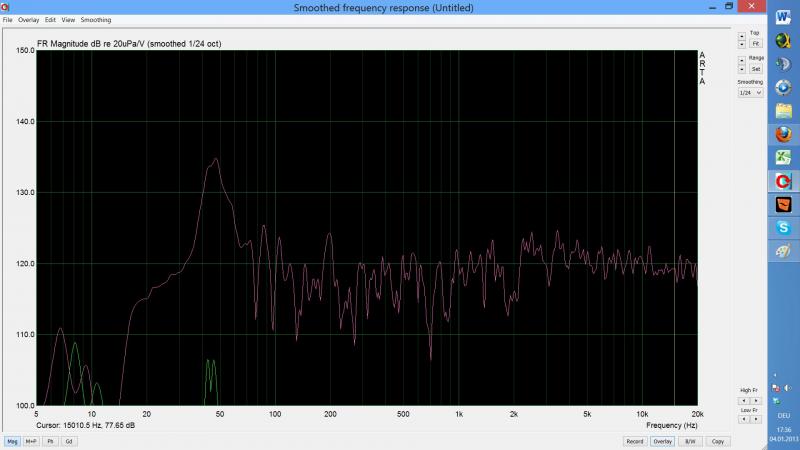Switch to M+P magnitude and phase view
The height and width of the screenshot is (450, 800).
point(31,441)
